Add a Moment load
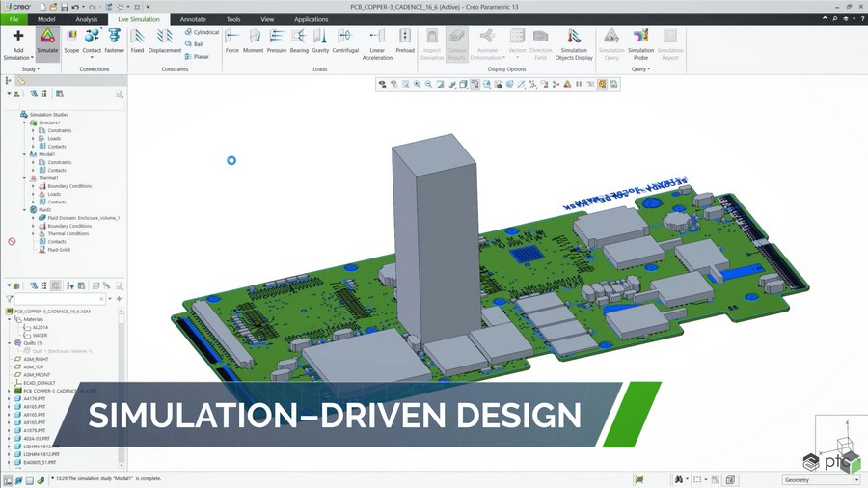 coord(253,41)
